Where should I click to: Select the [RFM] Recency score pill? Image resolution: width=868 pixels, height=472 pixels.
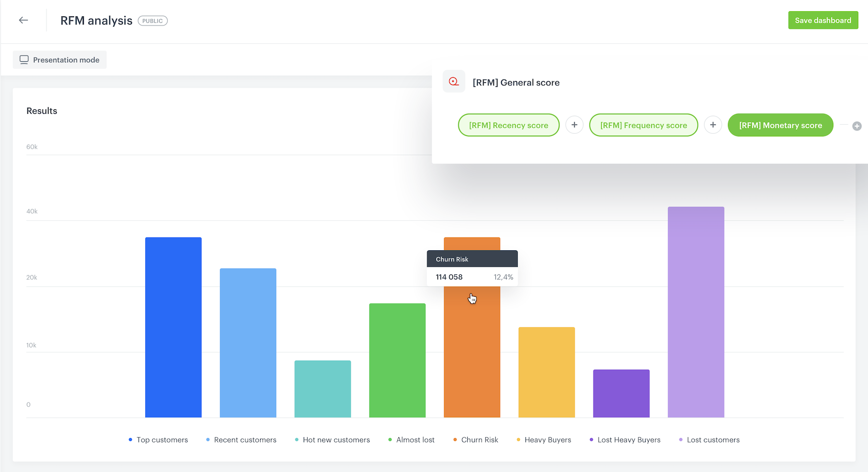509,125
